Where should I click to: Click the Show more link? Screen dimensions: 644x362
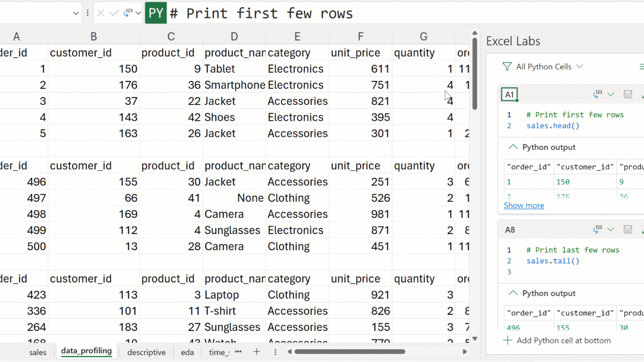(524, 205)
